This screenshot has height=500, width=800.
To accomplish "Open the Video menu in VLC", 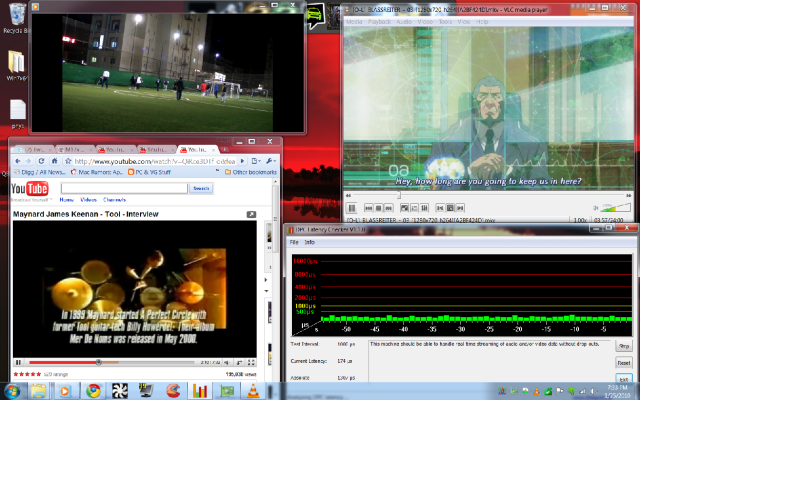I will [425, 22].
